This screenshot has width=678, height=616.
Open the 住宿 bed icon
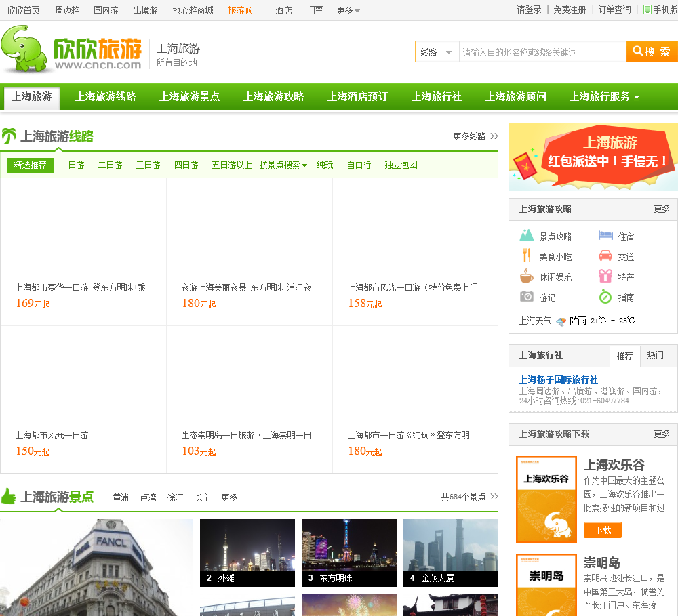click(605, 236)
